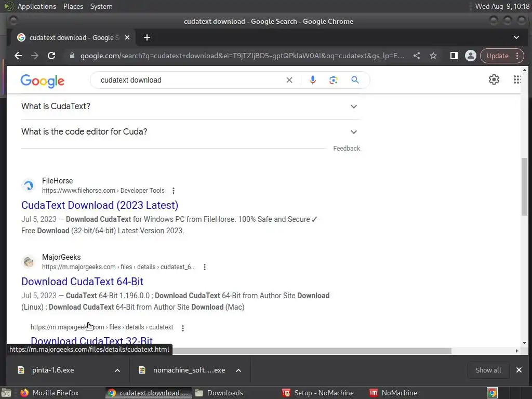Image resolution: width=532 pixels, height=399 pixels.
Task: Click the MajorGeeks site name text
Action: click(x=61, y=257)
